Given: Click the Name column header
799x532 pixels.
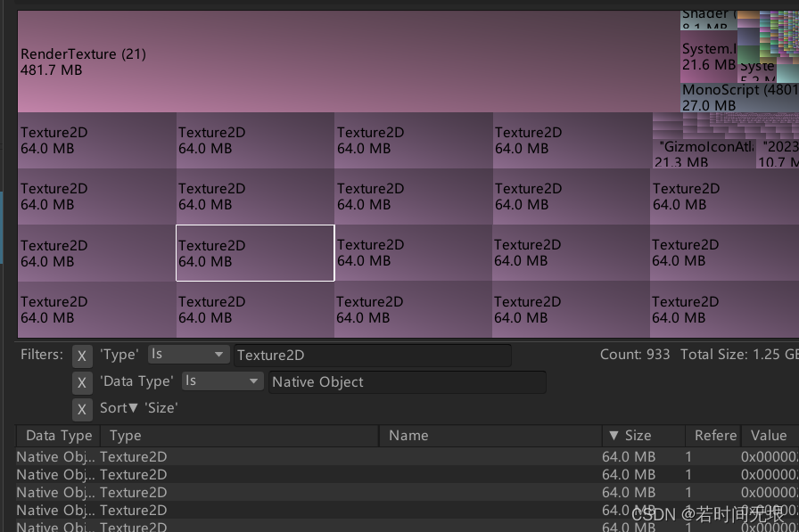Looking at the screenshot, I should 490,436.
